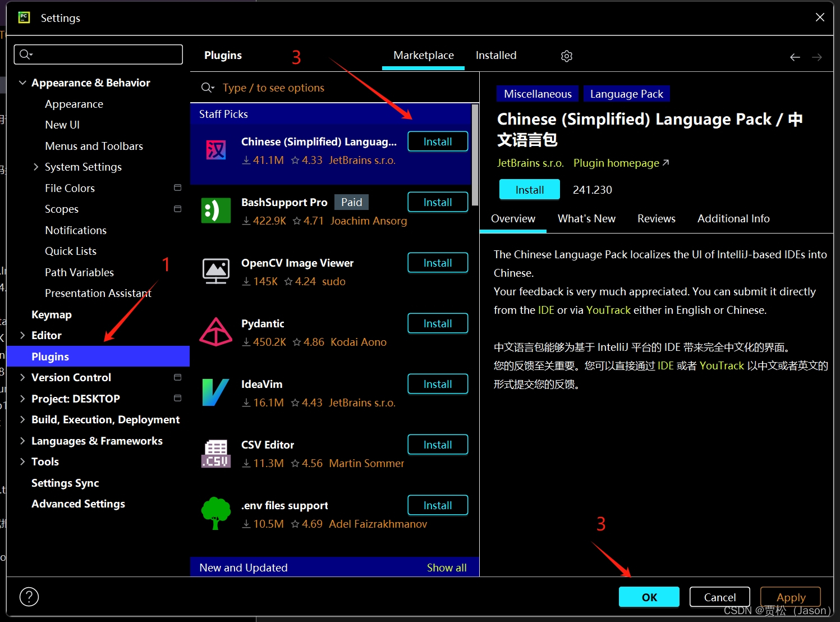Install Chinese (Simplified) Language Pack from list

[x=438, y=141]
